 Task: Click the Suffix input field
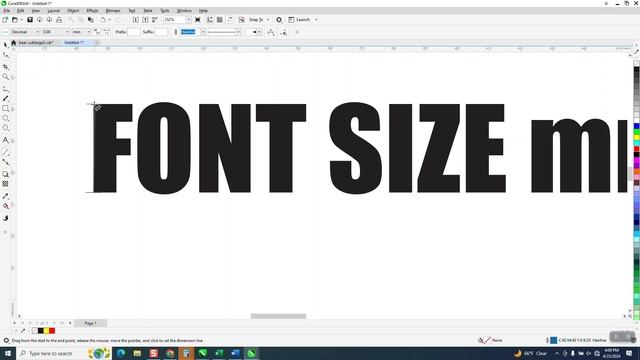[x=161, y=32]
